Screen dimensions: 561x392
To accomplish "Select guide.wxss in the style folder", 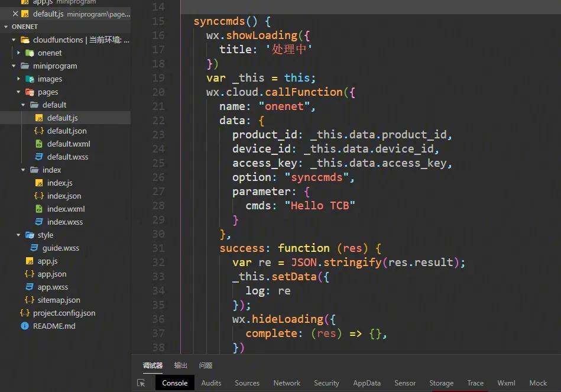I will [60, 248].
